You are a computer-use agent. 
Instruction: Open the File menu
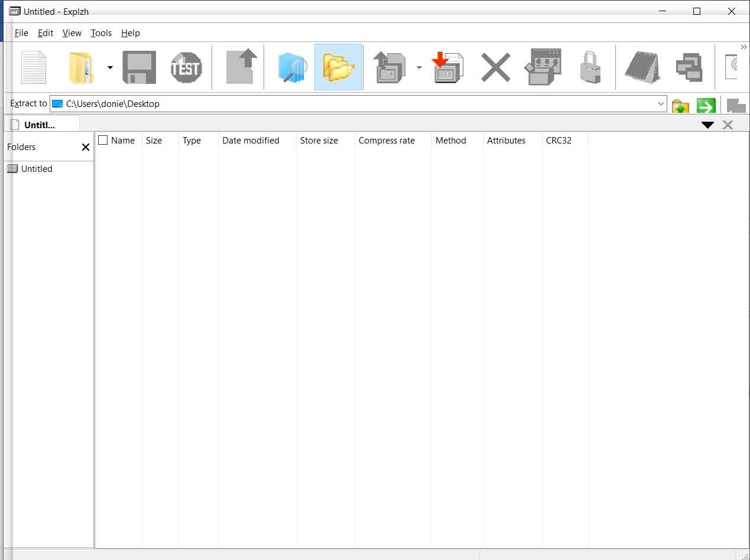[21, 33]
